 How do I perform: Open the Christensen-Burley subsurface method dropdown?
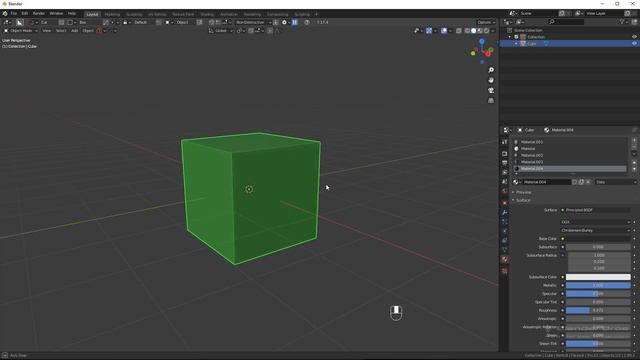(x=596, y=230)
